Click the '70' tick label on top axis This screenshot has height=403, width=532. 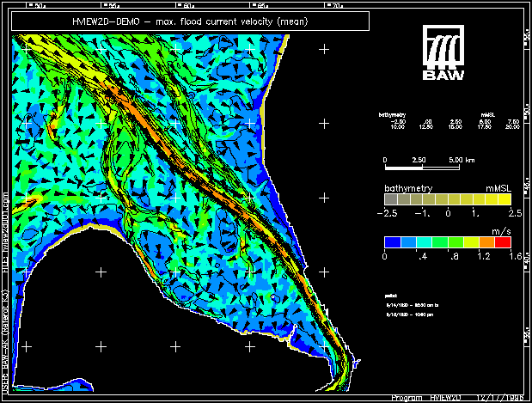(x=336, y=5)
